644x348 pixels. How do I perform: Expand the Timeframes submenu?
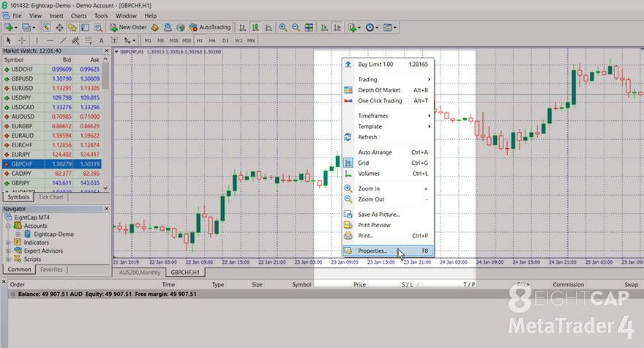pyautogui.click(x=388, y=116)
